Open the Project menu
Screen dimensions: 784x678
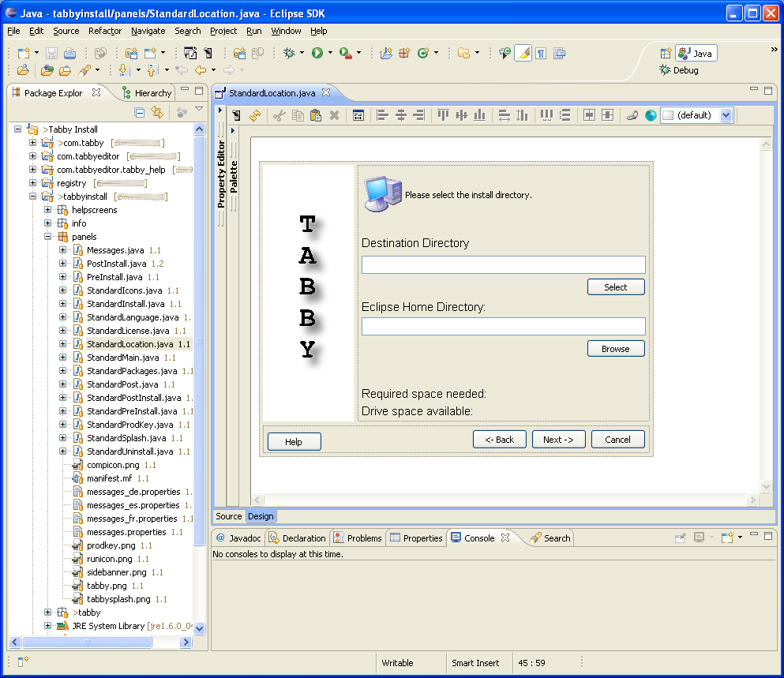click(x=223, y=31)
